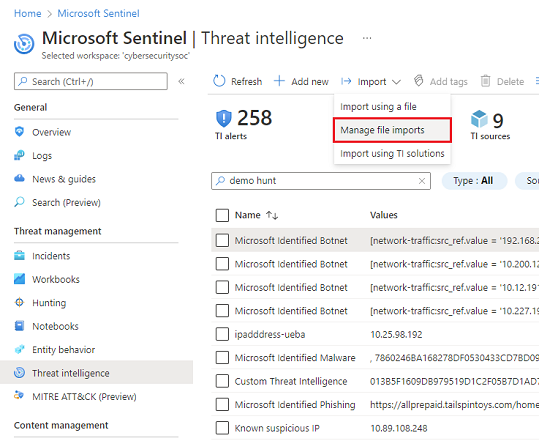Click the 258 TI alerts count
Image resolution: width=539 pixels, height=441 pixels.
tap(254, 118)
